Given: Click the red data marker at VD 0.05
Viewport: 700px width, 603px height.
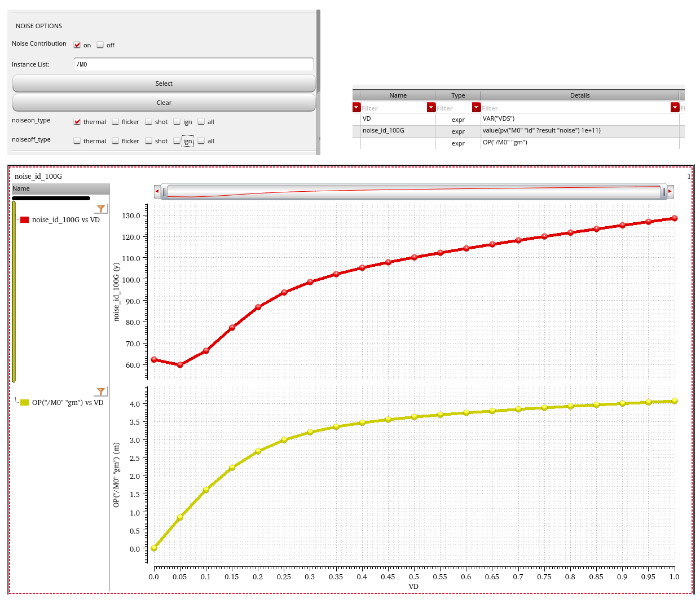Looking at the screenshot, I should 180,365.
